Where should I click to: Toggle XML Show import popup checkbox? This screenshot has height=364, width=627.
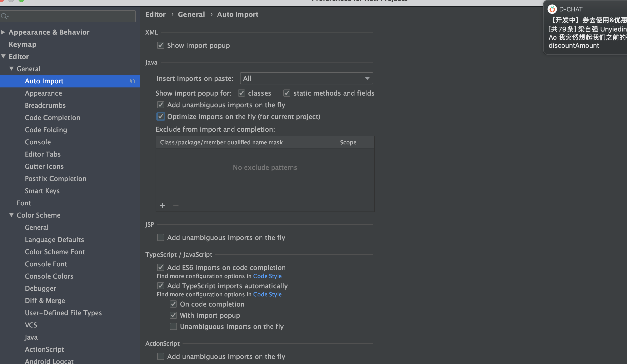point(160,45)
